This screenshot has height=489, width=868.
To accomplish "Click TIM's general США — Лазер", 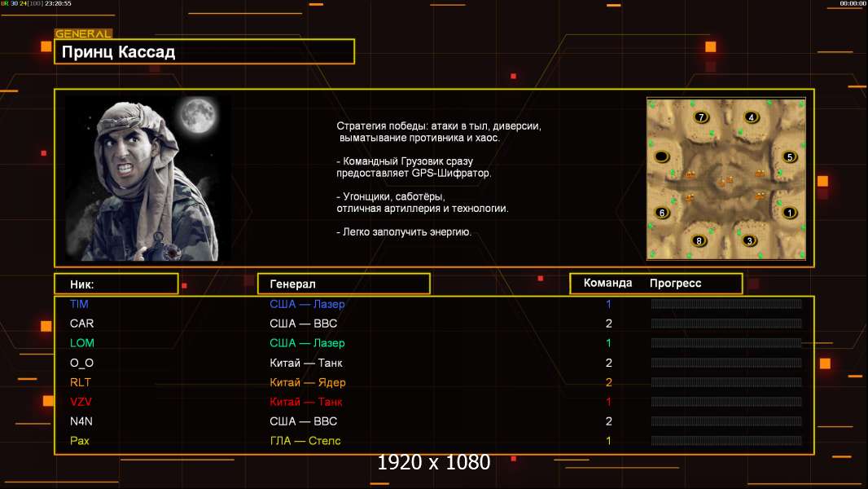I will coord(307,304).
